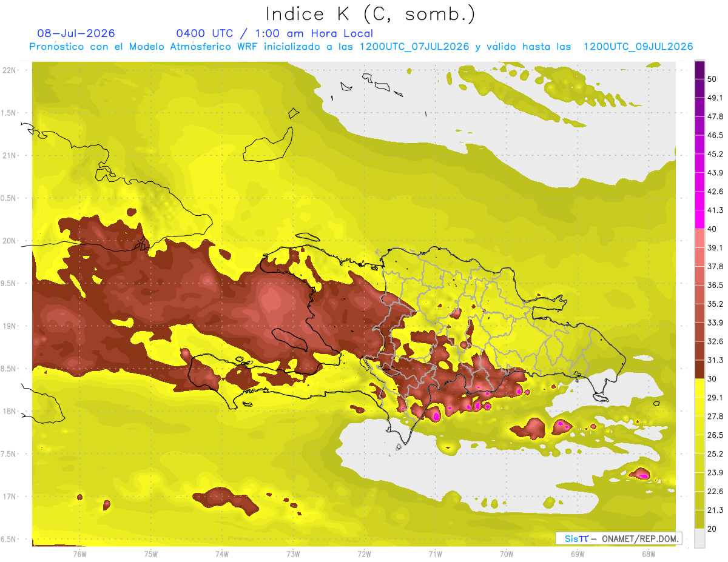Pick the magenta swatch between 40 and 41.3
This screenshot has height=562, width=728.
coord(699,219)
